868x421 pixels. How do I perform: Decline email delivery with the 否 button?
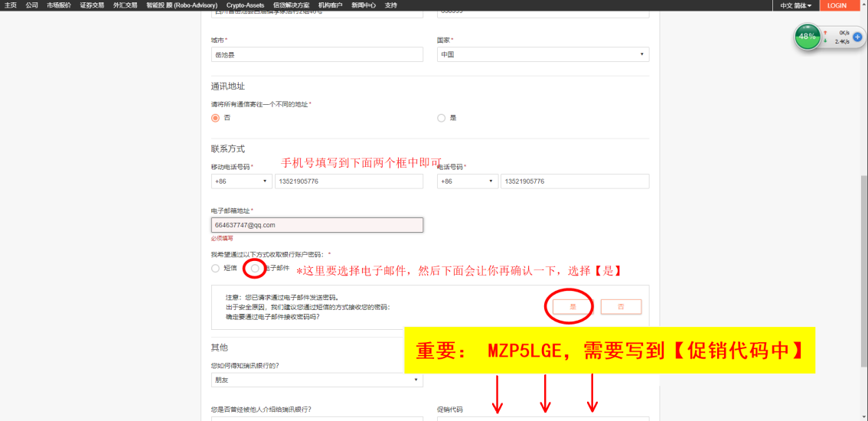[621, 306]
